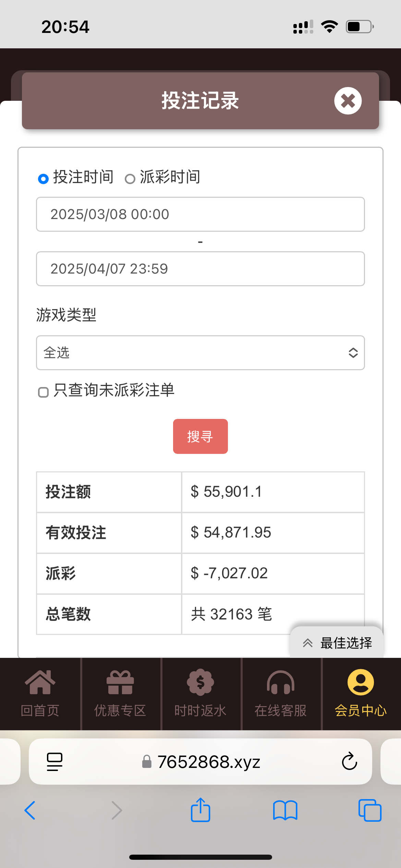Open the 游戏类型 全选 dropdown

click(x=200, y=353)
